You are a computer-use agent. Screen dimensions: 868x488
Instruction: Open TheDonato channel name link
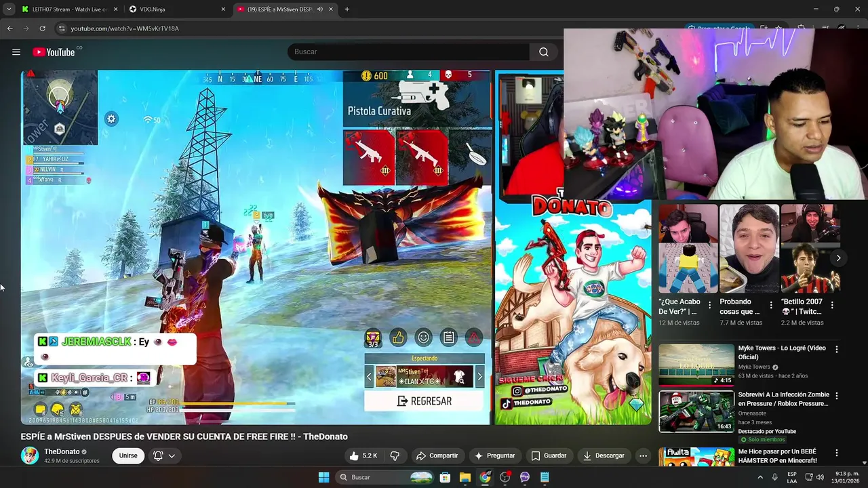[x=62, y=451]
